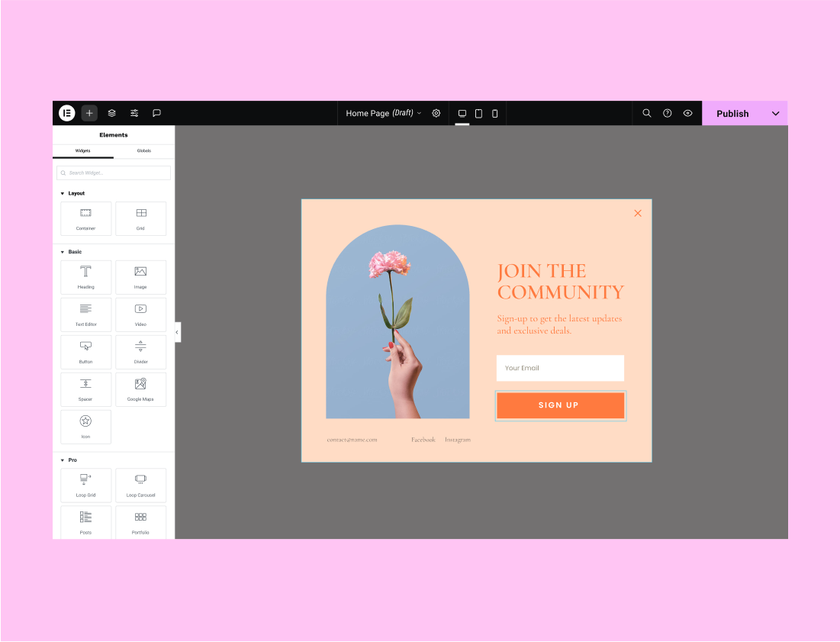The width and height of the screenshot is (840, 642).
Task: Toggle preview with the eye icon
Action: (x=688, y=113)
